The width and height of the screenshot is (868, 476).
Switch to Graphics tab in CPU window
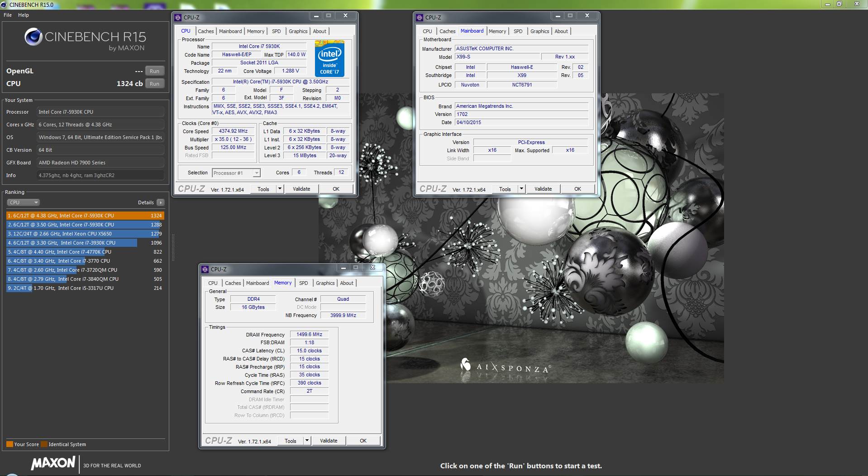coord(298,31)
